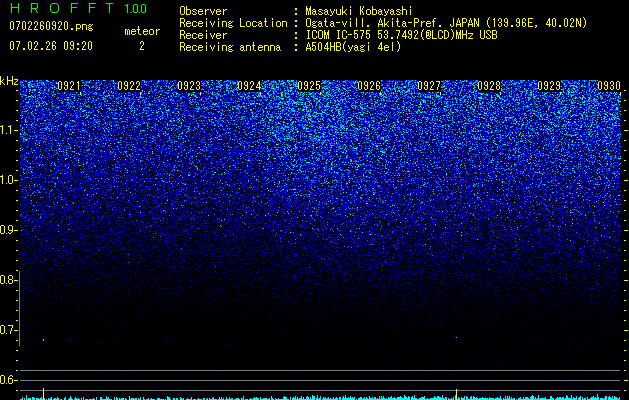
Task: Click the 0.8 kHz axis label
Action: click(8, 280)
